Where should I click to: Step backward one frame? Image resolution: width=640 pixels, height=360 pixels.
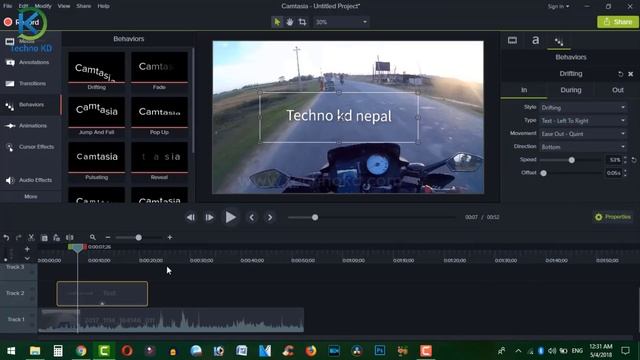click(191, 218)
